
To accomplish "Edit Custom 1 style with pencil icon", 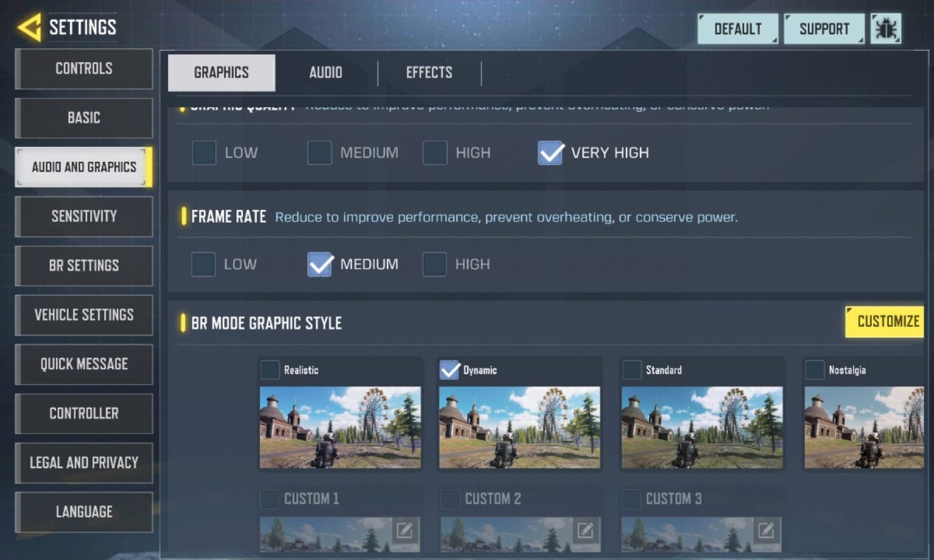I will tap(404, 531).
